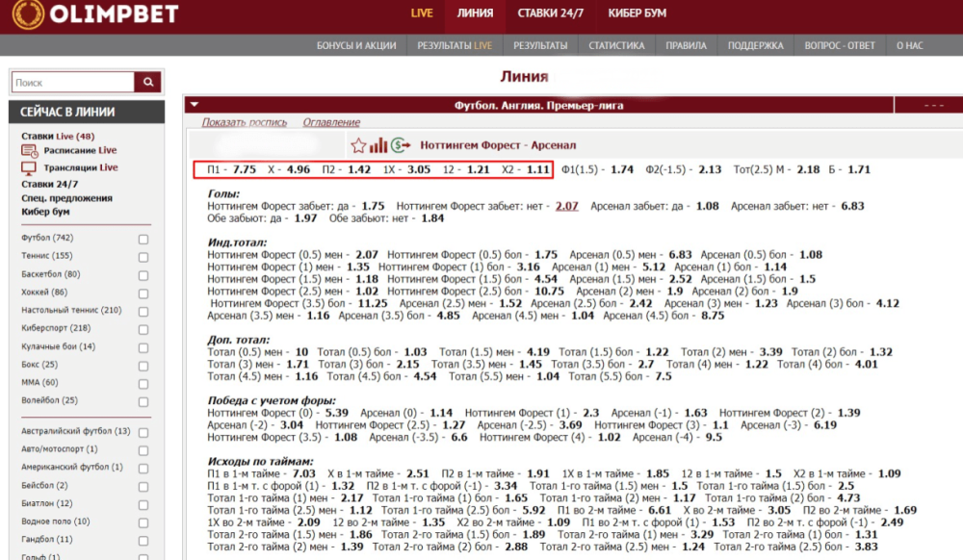Click the cash-out dollar arrow icon
963x560 pixels.
401,145
